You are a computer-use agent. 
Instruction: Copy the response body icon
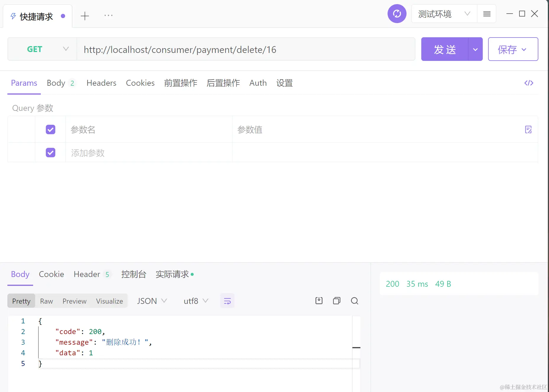tap(337, 301)
